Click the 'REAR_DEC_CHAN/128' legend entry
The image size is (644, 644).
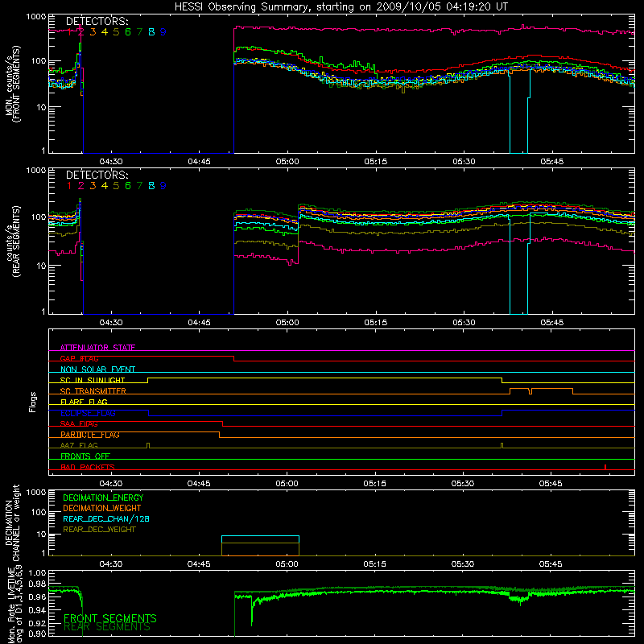click(x=106, y=519)
